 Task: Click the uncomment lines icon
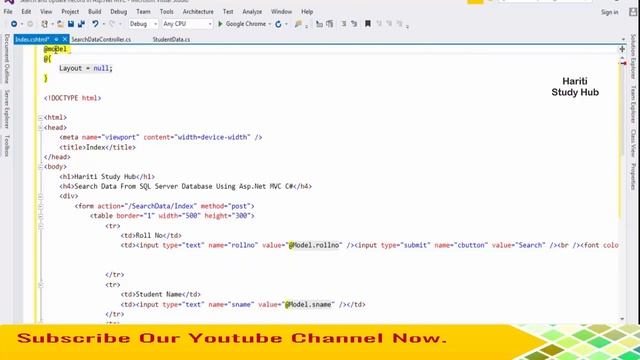click(x=354, y=24)
